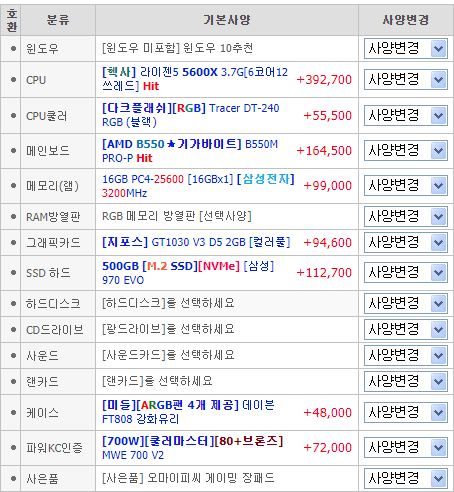
Task: Open 케이스 row 사양변경 dropdown
Action: (x=406, y=413)
